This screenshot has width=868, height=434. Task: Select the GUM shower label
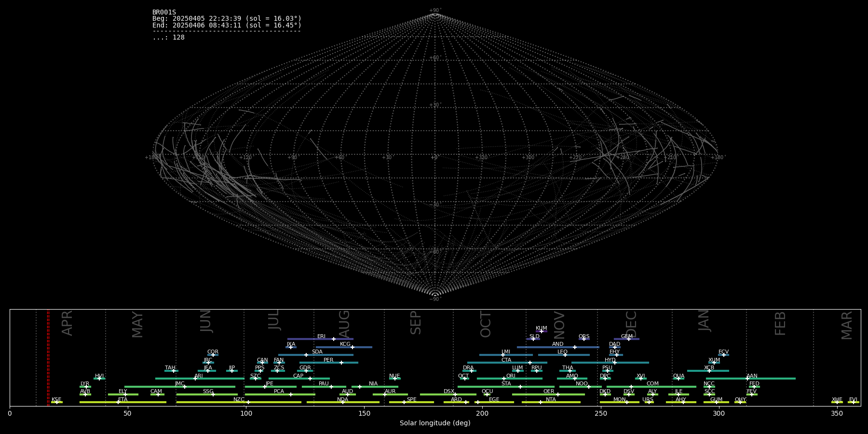[716, 400]
